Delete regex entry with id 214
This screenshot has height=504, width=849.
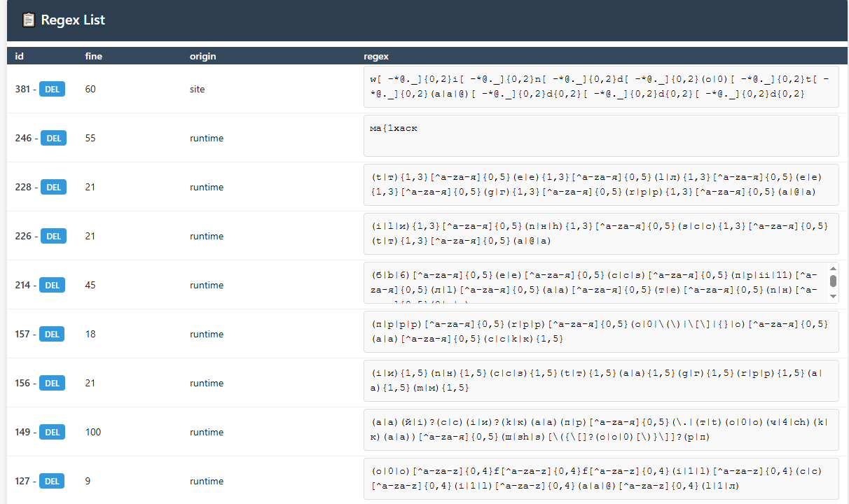click(53, 285)
